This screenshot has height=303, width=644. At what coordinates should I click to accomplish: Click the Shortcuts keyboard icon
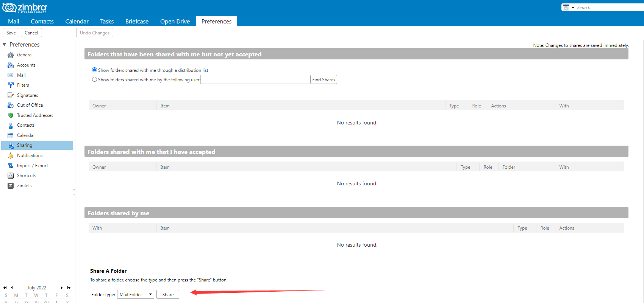point(11,176)
